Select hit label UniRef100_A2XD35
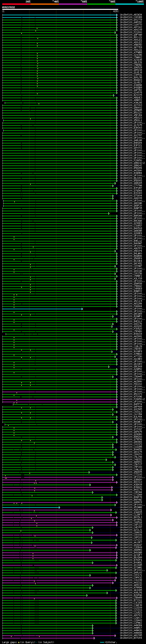 point(131,60)
